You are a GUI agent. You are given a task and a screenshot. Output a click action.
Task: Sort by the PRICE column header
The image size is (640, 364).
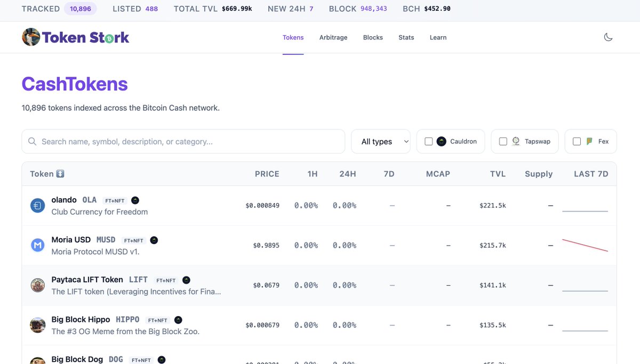click(x=267, y=174)
